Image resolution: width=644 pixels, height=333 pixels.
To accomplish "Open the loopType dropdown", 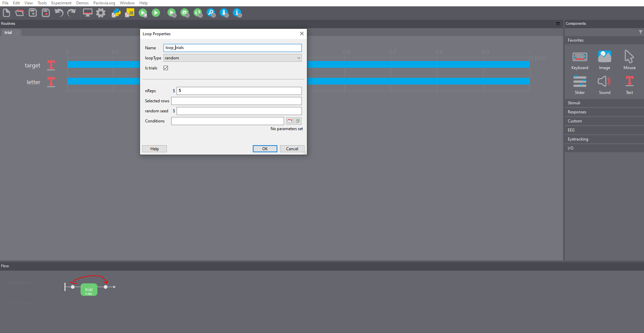I will tap(232, 58).
